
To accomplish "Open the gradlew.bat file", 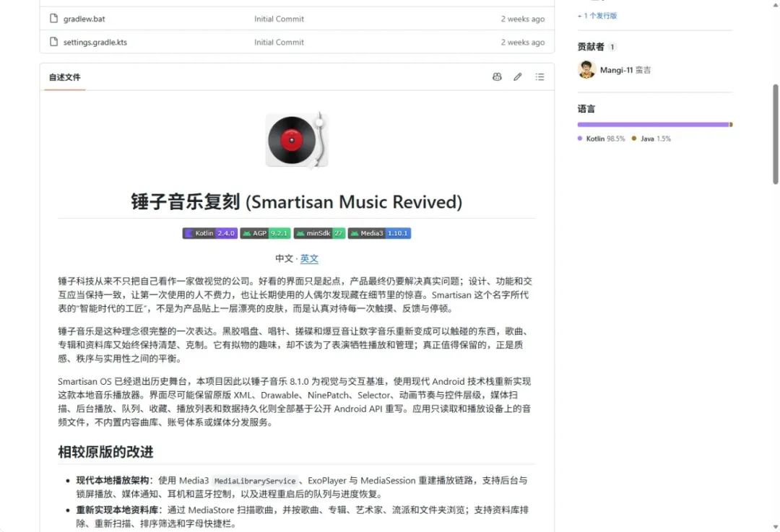I will coord(84,19).
